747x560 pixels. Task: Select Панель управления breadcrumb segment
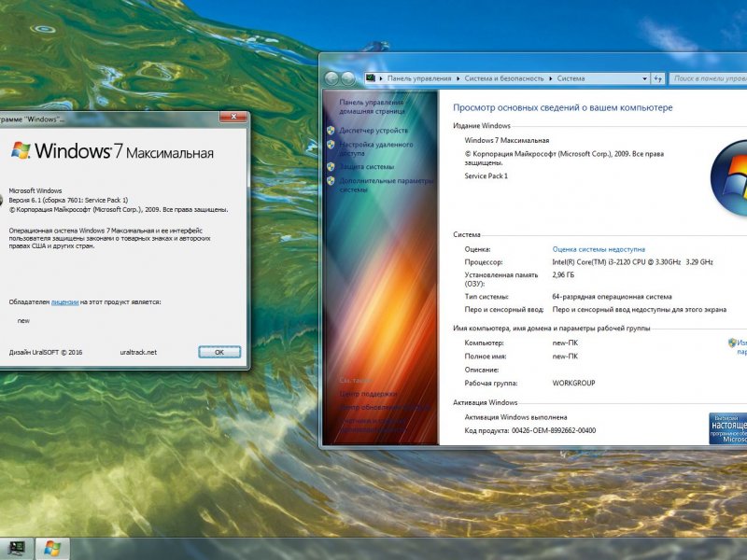pyautogui.click(x=418, y=78)
